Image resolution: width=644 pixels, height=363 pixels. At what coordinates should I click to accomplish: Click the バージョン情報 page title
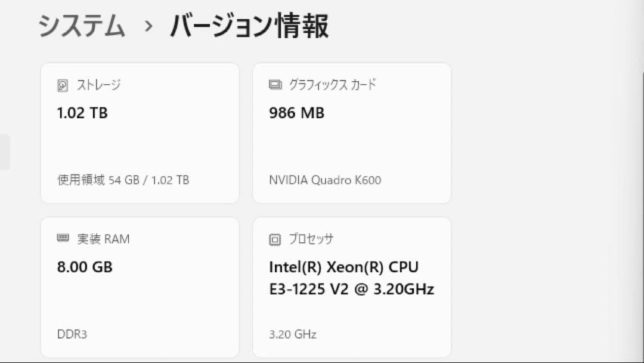(x=250, y=26)
